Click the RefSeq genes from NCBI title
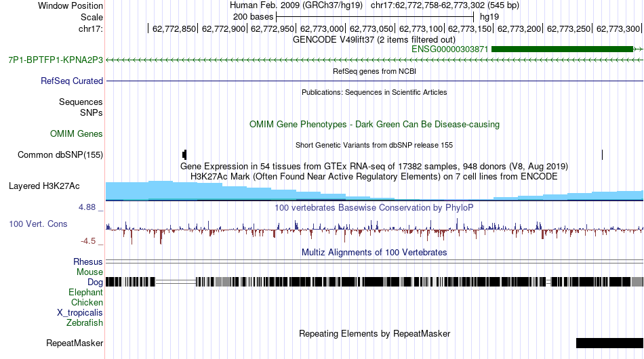This screenshot has height=359, width=644. pos(374,71)
